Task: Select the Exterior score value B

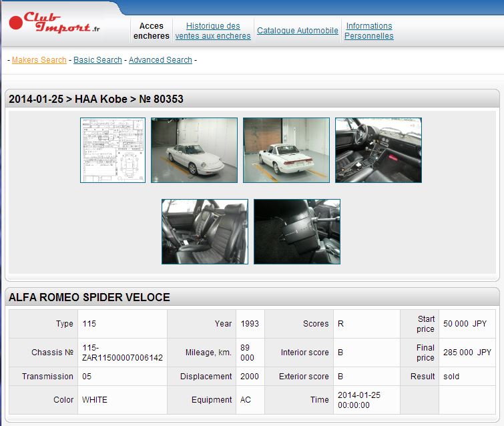Action: (x=340, y=377)
